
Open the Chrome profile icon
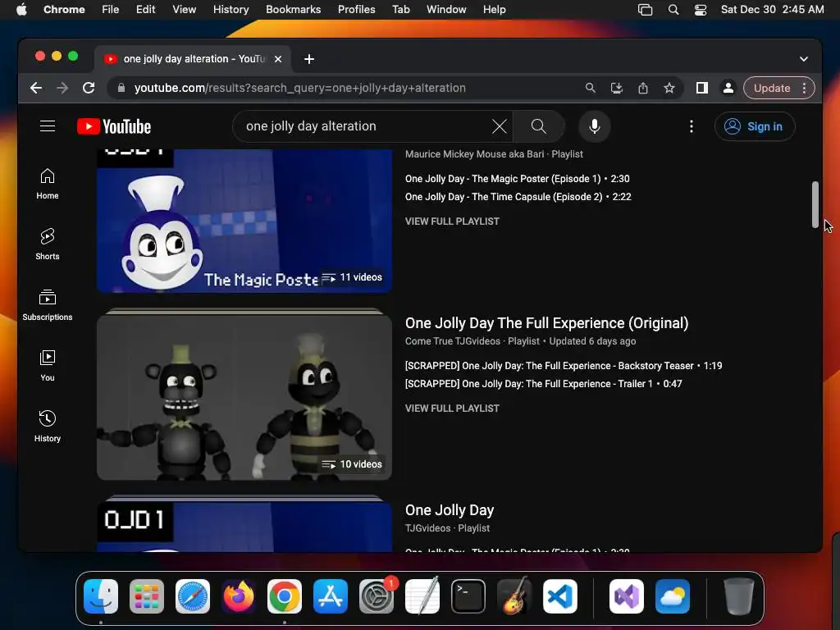[x=728, y=88]
